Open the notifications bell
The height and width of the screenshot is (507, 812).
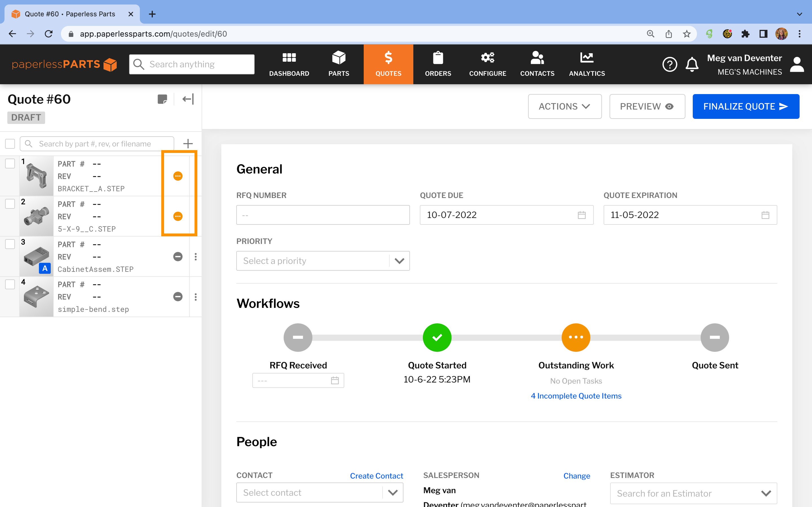[x=692, y=64]
